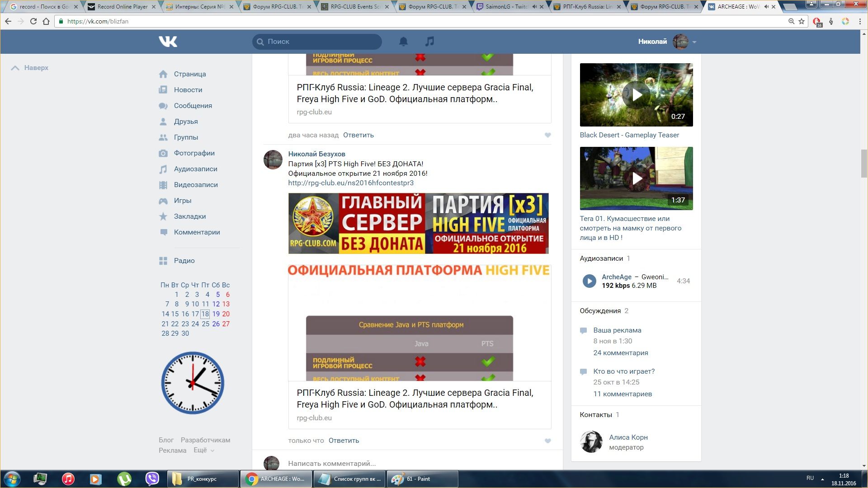
Task: Click the Видеозаписи film icon
Action: [x=163, y=185]
